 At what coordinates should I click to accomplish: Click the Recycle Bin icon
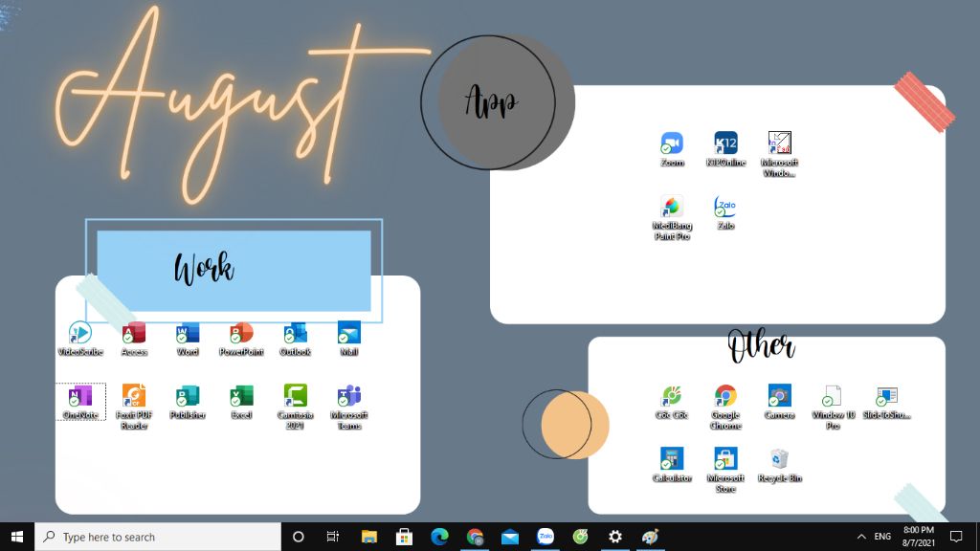click(x=779, y=464)
